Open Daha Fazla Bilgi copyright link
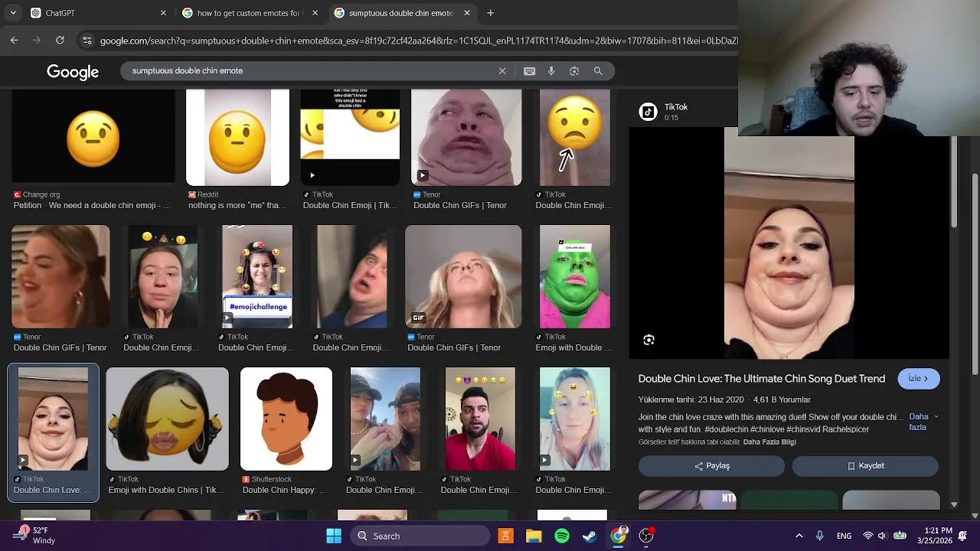 click(769, 442)
